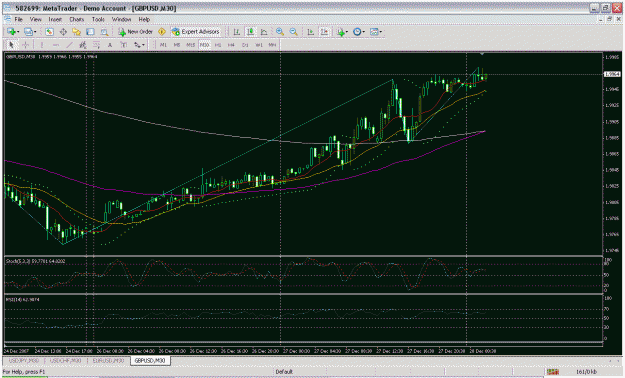625x378 pixels.
Task: Select the vertical line drawing tool
Action: point(42,45)
